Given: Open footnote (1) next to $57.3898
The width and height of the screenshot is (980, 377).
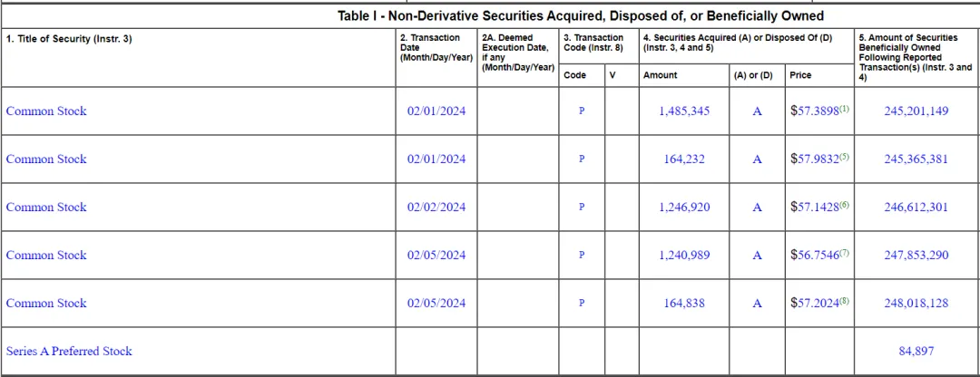Looking at the screenshot, I should pyautogui.click(x=845, y=109).
